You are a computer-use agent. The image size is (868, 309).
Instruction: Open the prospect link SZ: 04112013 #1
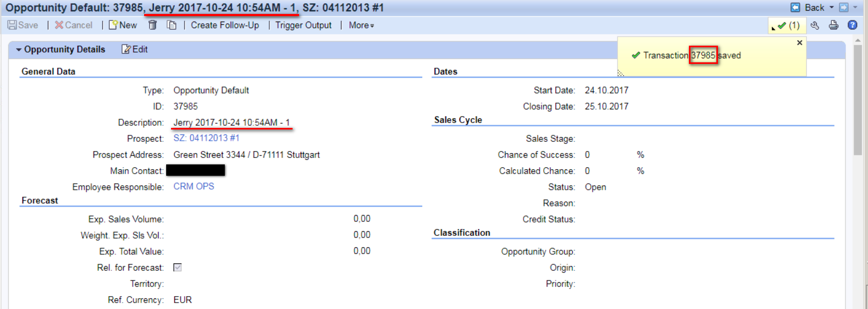206,138
